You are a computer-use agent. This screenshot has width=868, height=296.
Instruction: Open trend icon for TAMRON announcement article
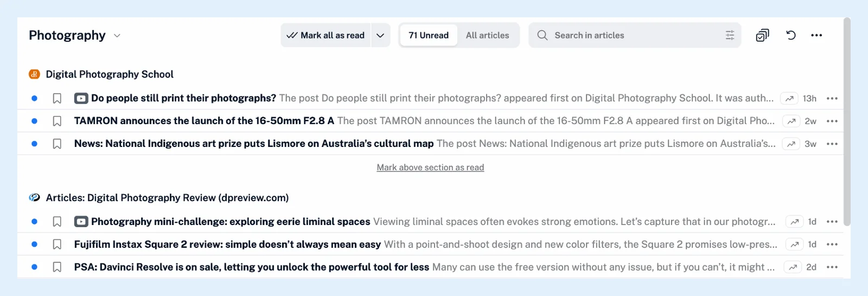(792, 121)
